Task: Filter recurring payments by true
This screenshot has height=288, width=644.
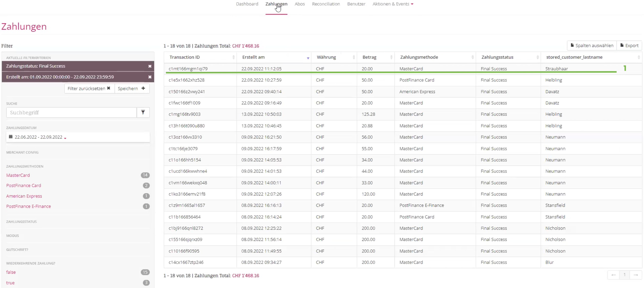Action: [x=10, y=283]
